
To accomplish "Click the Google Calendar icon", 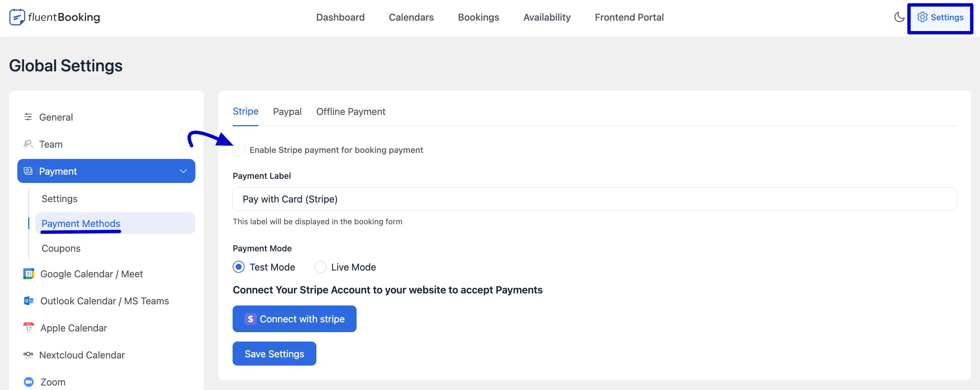I will point(29,274).
